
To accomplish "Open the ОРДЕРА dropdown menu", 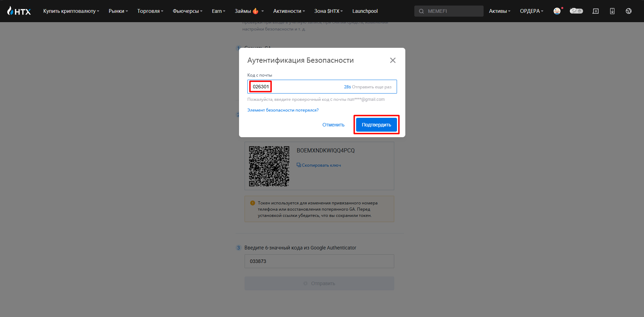I will tap(531, 11).
